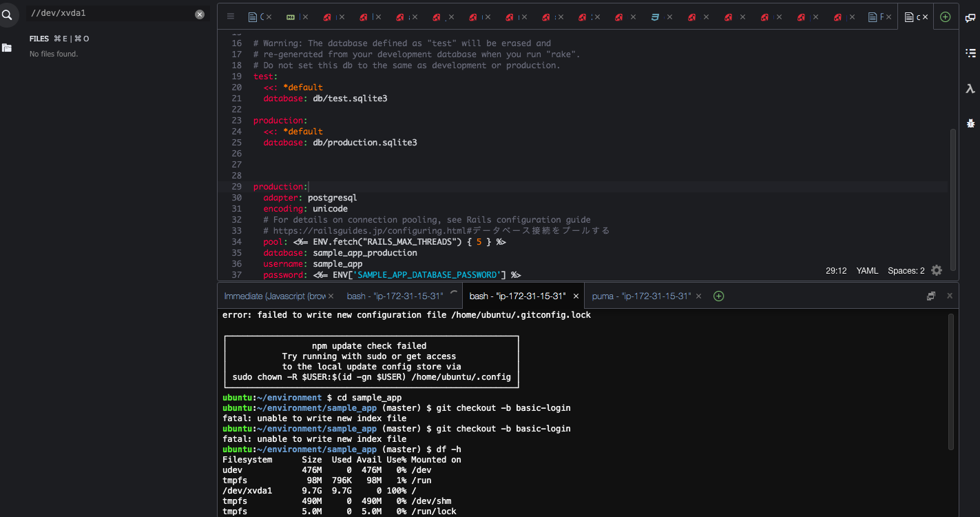Click the 'database: db/test.sqlite3' line
This screenshot has width=980, height=517.
coord(325,99)
